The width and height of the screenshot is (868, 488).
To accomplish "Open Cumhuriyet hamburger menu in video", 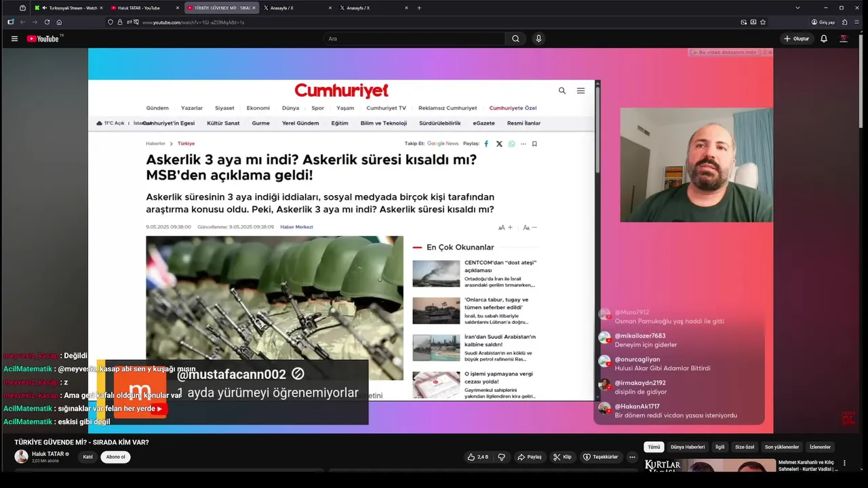I will pyautogui.click(x=580, y=91).
